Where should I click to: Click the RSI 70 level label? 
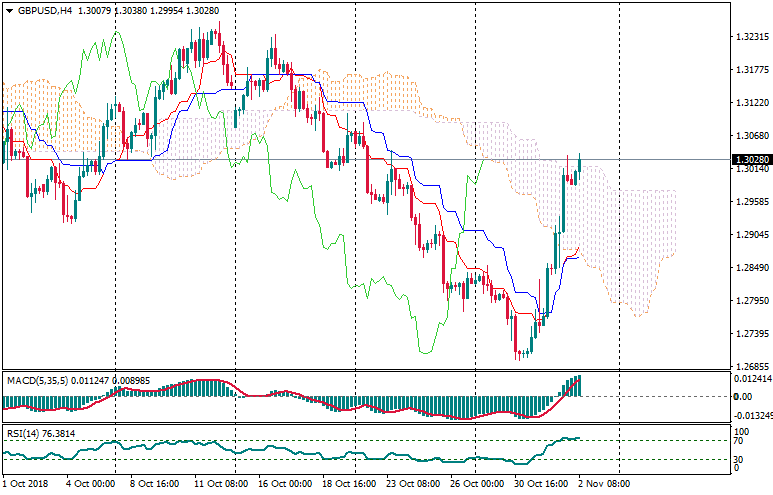tap(739, 440)
